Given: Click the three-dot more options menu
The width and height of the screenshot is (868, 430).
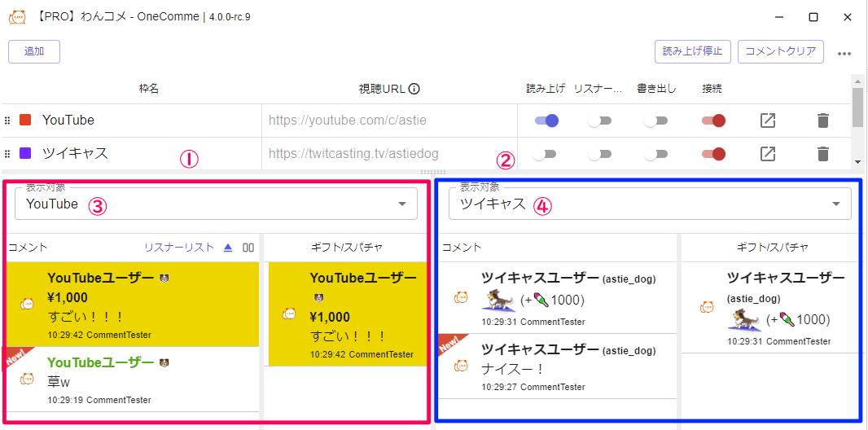Looking at the screenshot, I should (x=844, y=54).
